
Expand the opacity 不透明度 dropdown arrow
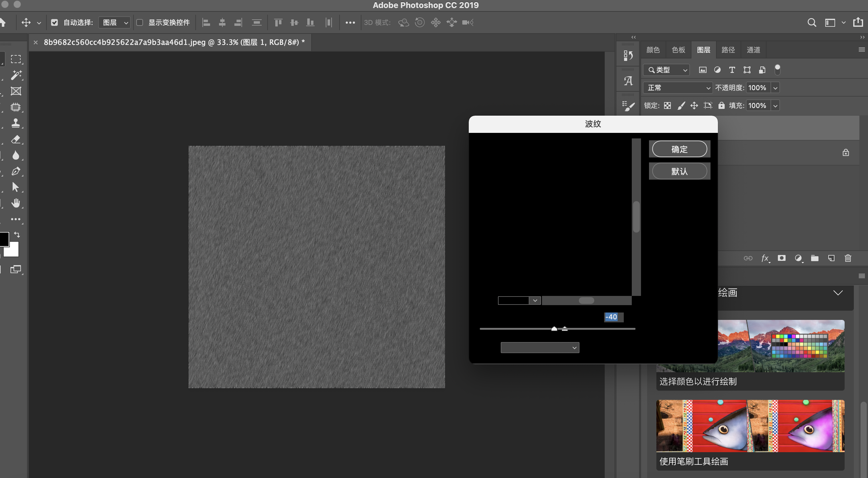pos(775,88)
